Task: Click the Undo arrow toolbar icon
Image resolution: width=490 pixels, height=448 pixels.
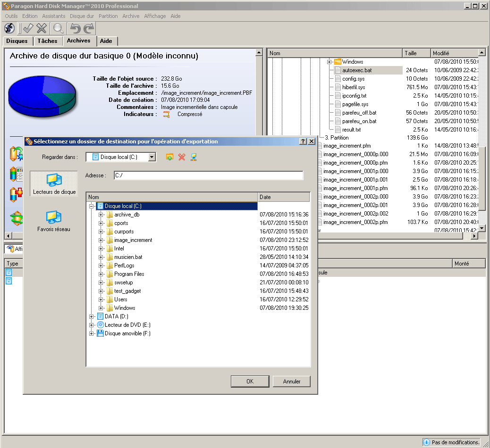Action: [x=75, y=28]
